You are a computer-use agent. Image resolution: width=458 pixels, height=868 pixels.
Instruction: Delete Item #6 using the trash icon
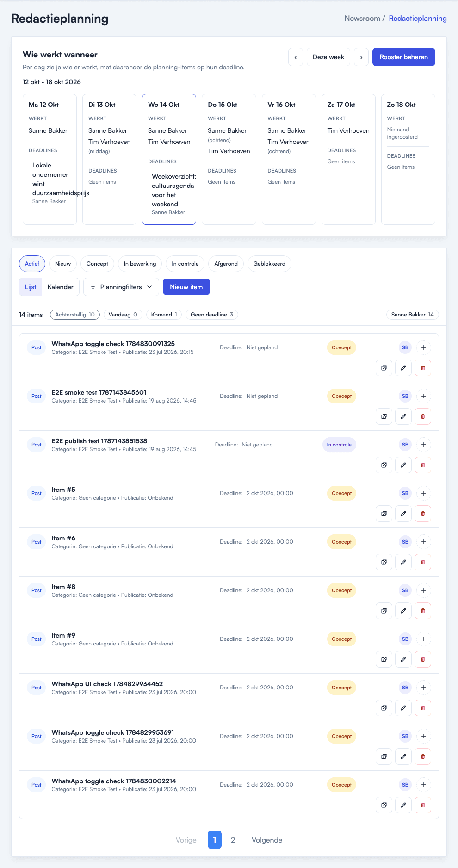(423, 562)
